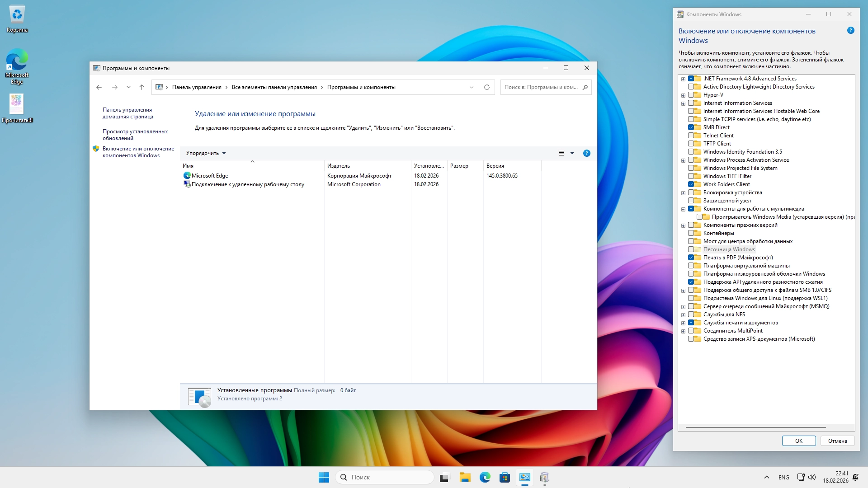The width and height of the screenshot is (868, 488).
Task: Go up one folder level with the arrow
Action: click(142, 87)
